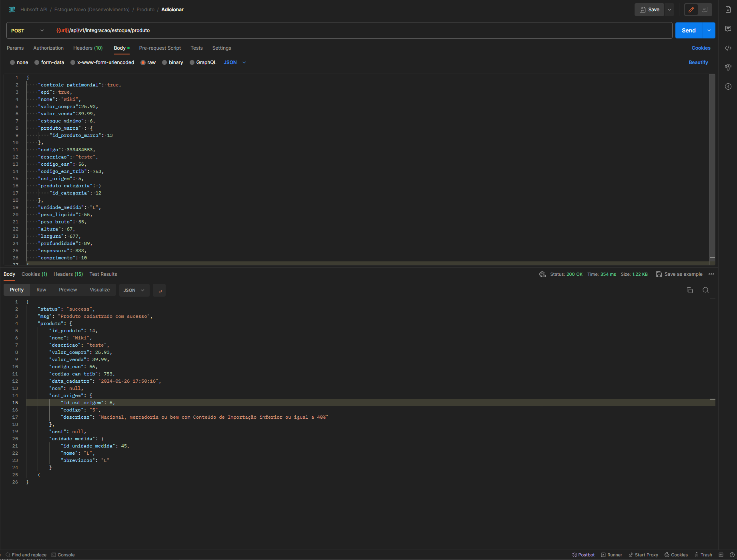Open Postbot in the status bar
The height and width of the screenshot is (560, 737).
pos(583,555)
